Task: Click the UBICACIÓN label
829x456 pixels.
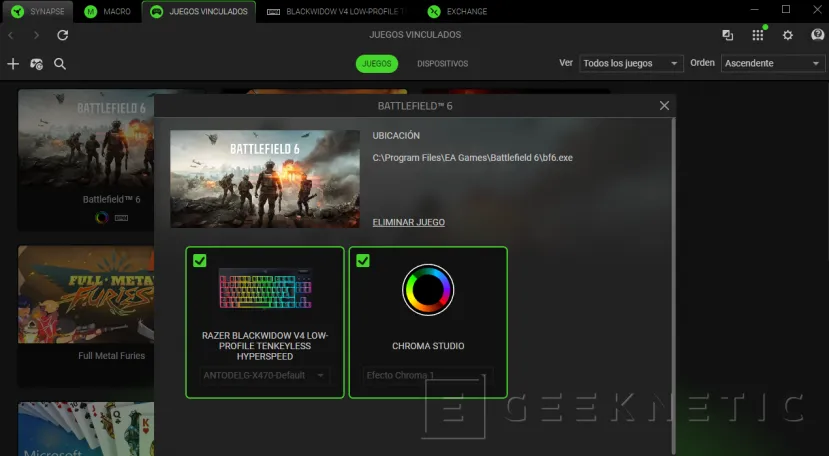Action: click(396, 135)
